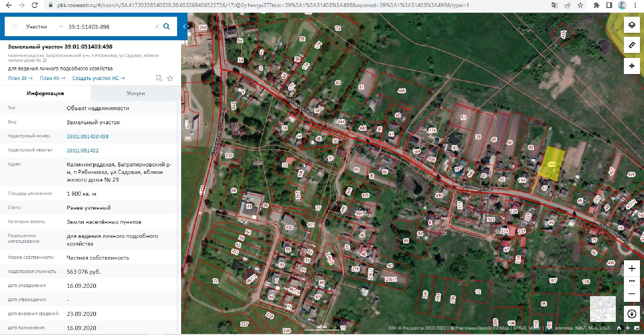Select the status value Ранее учтенный
Screen dimensions: 644x335
(89, 208)
